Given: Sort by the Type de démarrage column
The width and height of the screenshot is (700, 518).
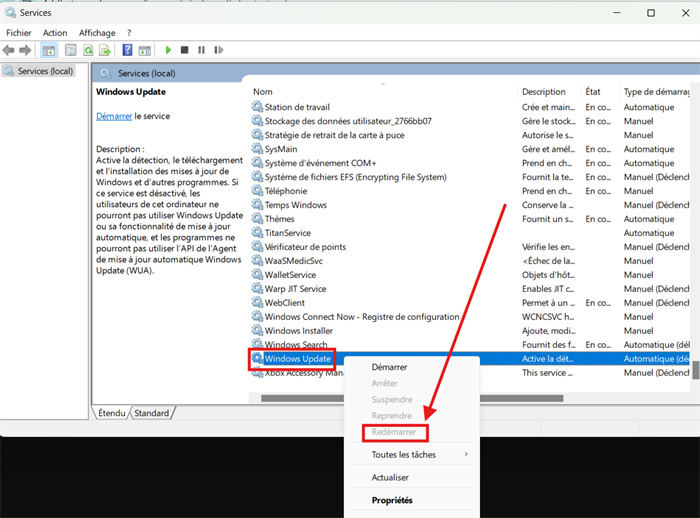Looking at the screenshot, I should pos(656,91).
